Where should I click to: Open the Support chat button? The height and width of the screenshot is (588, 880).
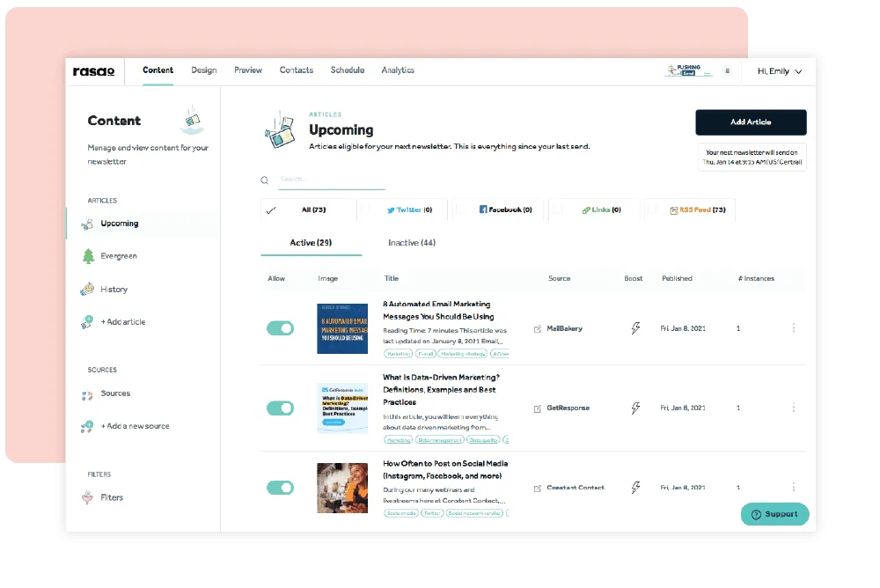click(x=774, y=514)
